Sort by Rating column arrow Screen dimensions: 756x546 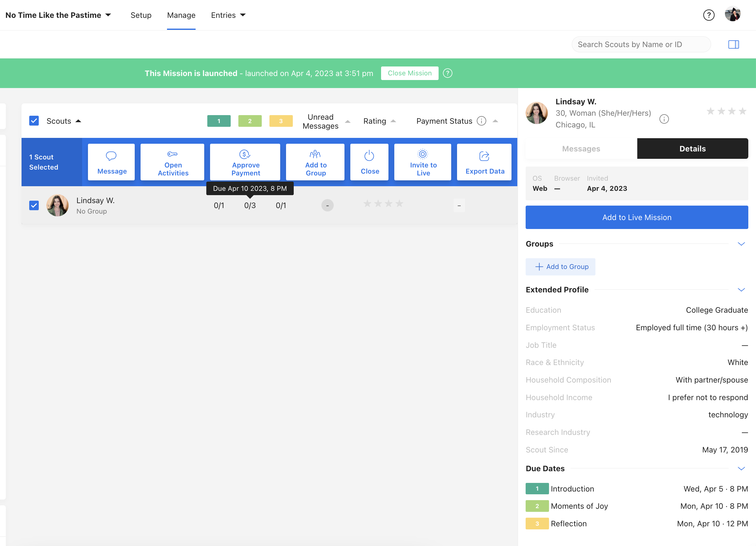(393, 121)
